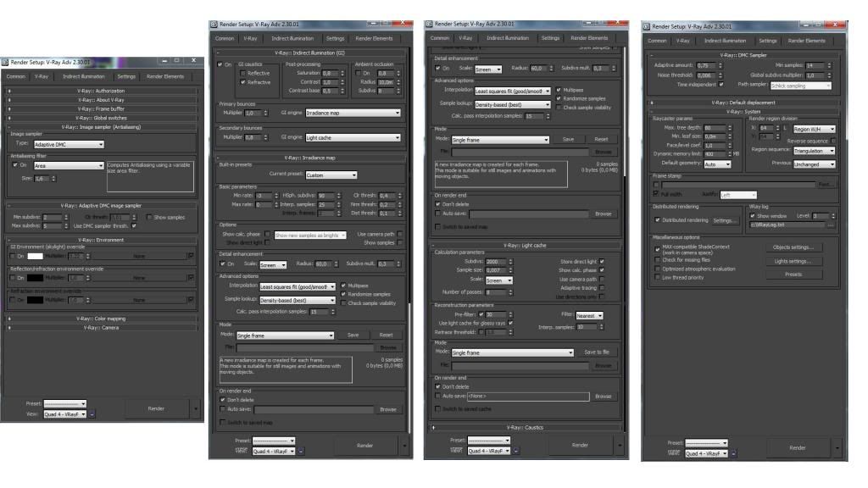Enable Check for missing files

(657, 259)
